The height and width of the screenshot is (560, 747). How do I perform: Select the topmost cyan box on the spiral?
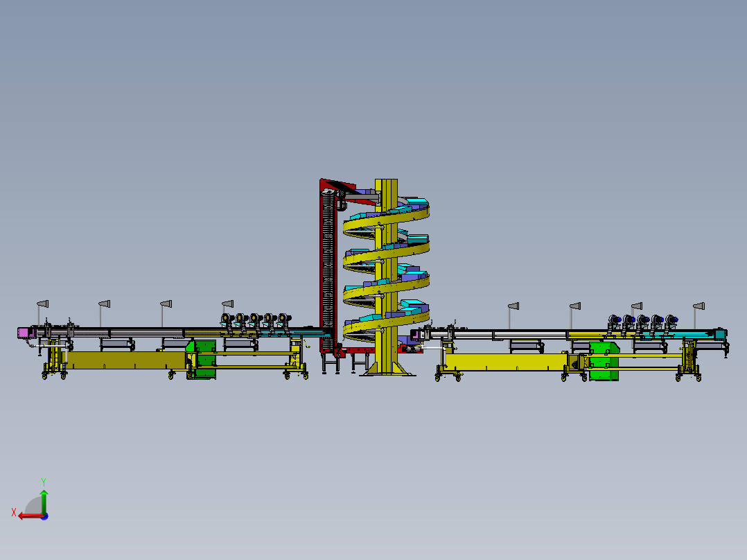tap(416, 202)
